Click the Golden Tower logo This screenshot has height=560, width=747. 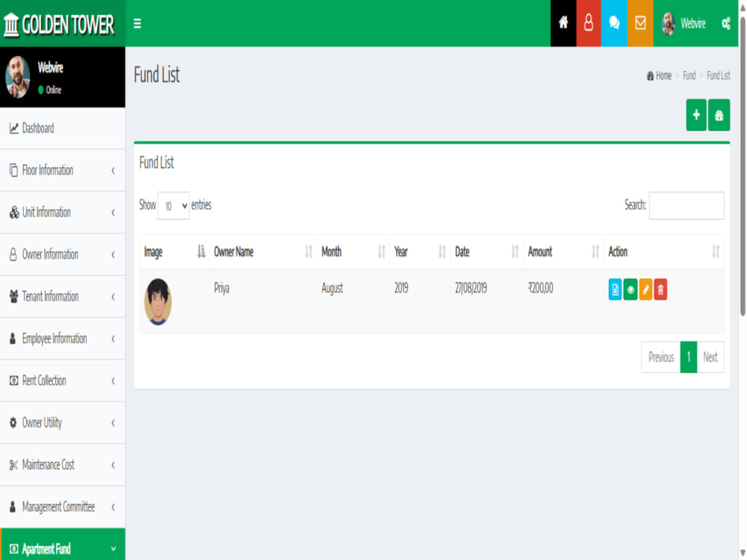coord(59,24)
